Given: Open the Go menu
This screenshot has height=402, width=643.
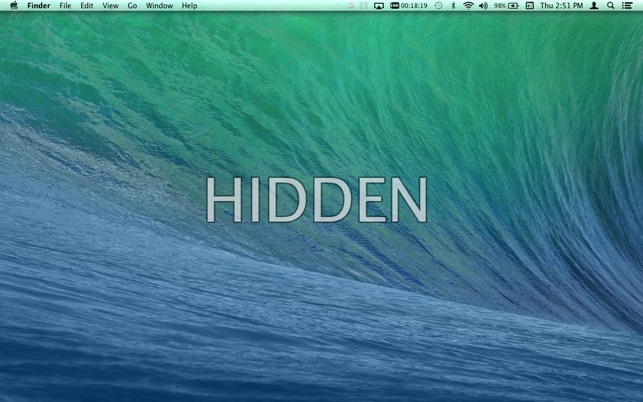Looking at the screenshot, I should coord(132,6).
